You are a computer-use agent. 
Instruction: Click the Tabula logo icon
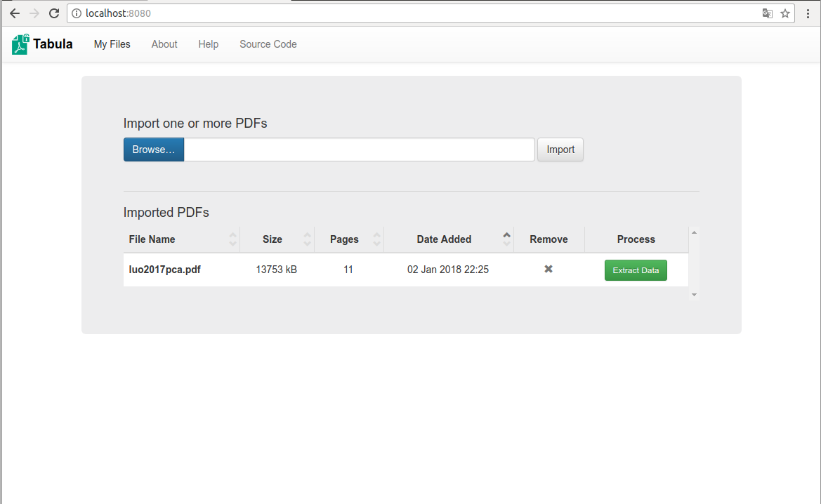[20, 44]
